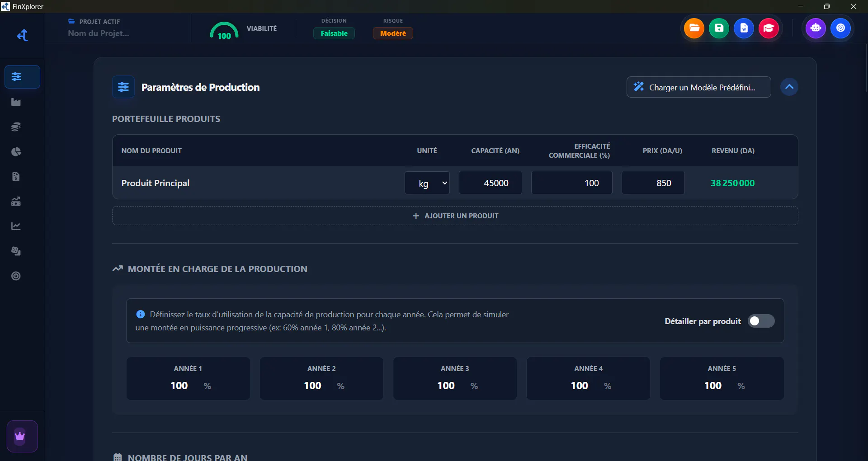Click the blue target button in header
Screen dimensions: 868x461
(840, 28)
